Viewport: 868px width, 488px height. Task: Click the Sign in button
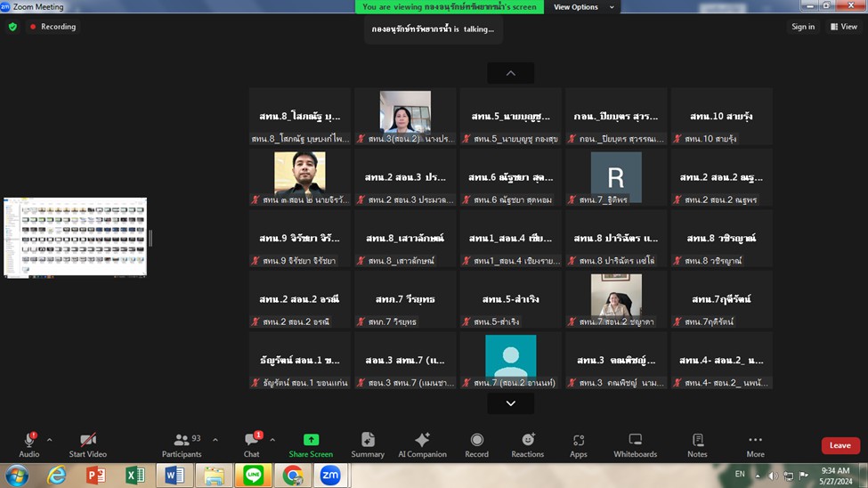point(803,27)
